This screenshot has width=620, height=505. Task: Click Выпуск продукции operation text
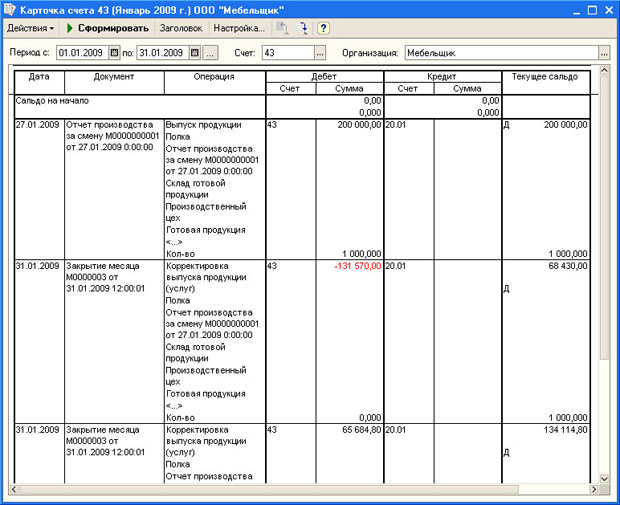click(204, 125)
